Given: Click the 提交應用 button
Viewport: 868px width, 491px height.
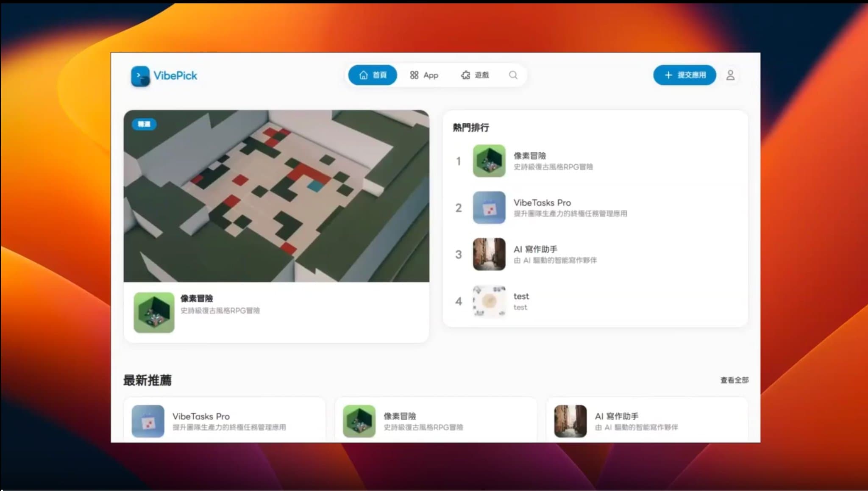Looking at the screenshot, I should tap(684, 75).
